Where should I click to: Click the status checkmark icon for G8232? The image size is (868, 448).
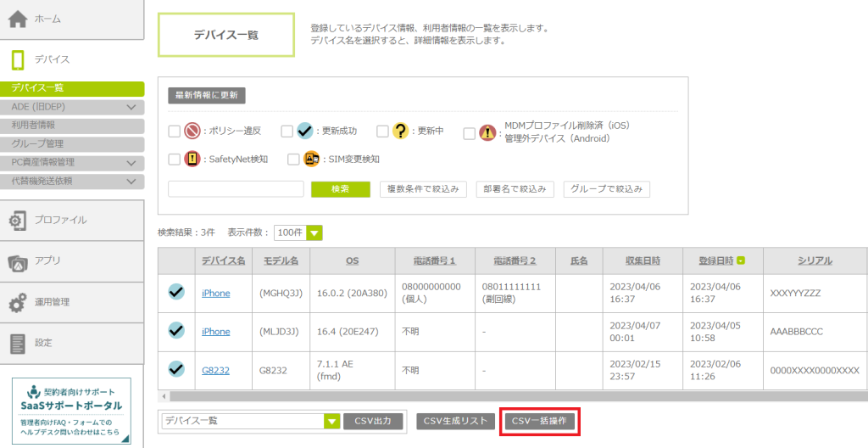pos(176,369)
